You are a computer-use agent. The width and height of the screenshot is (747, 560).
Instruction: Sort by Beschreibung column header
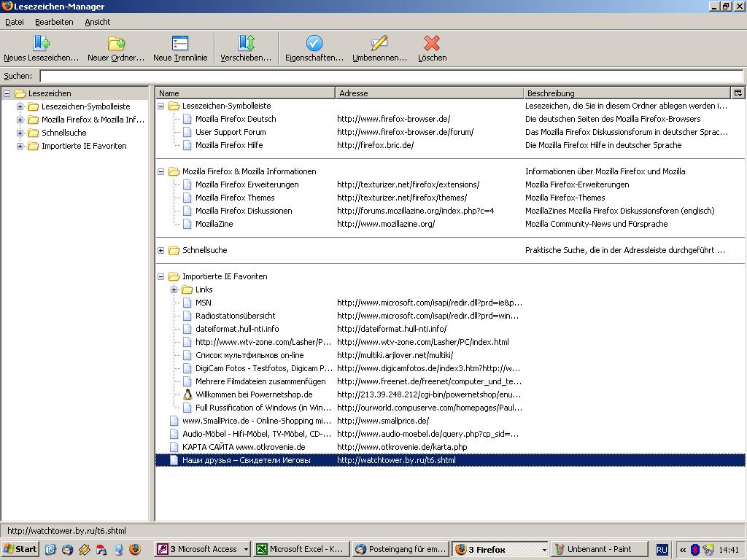[x=627, y=93]
